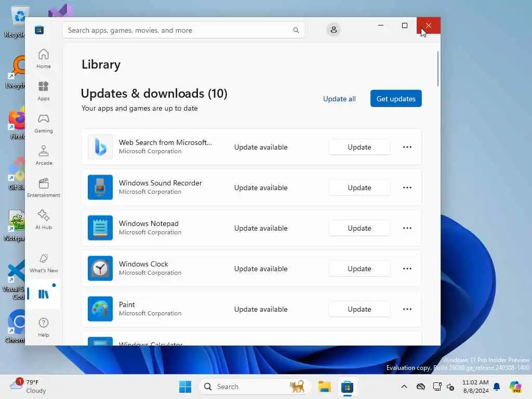532x399 pixels.
Task: Open the AI Hub section
Action: [44, 220]
